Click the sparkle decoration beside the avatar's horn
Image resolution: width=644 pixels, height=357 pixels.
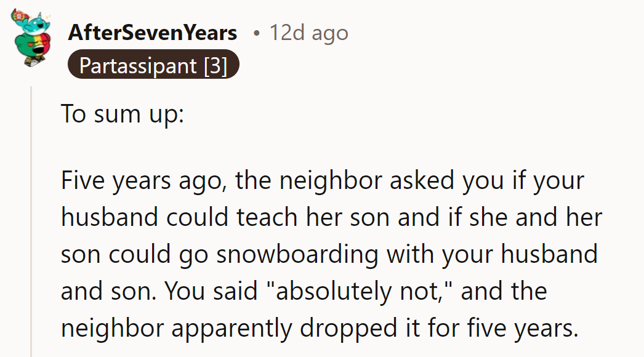(49, 17)
